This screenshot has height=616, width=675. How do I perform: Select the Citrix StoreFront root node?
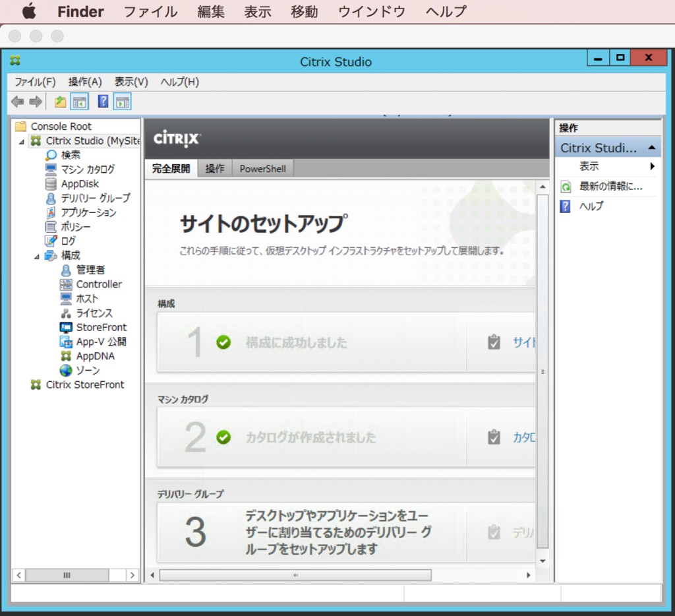[85, 385]
